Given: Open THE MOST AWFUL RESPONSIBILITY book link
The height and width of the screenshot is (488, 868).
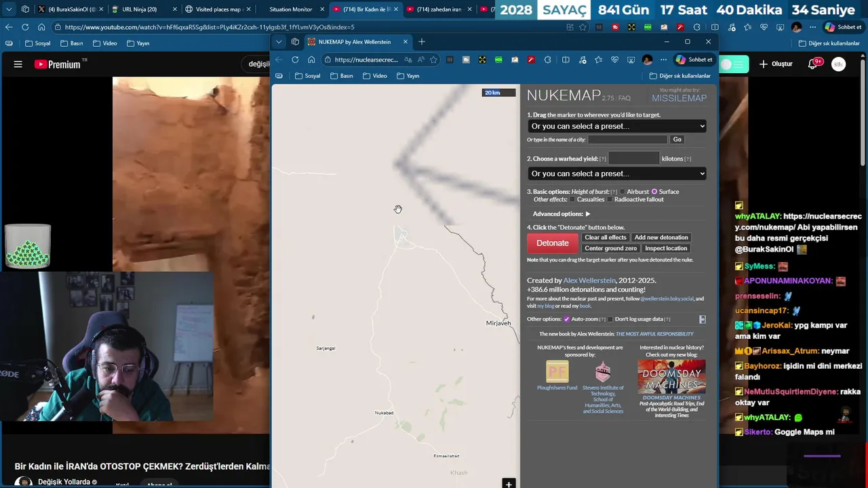Looking at the screenshot, I should pos(654,334).
